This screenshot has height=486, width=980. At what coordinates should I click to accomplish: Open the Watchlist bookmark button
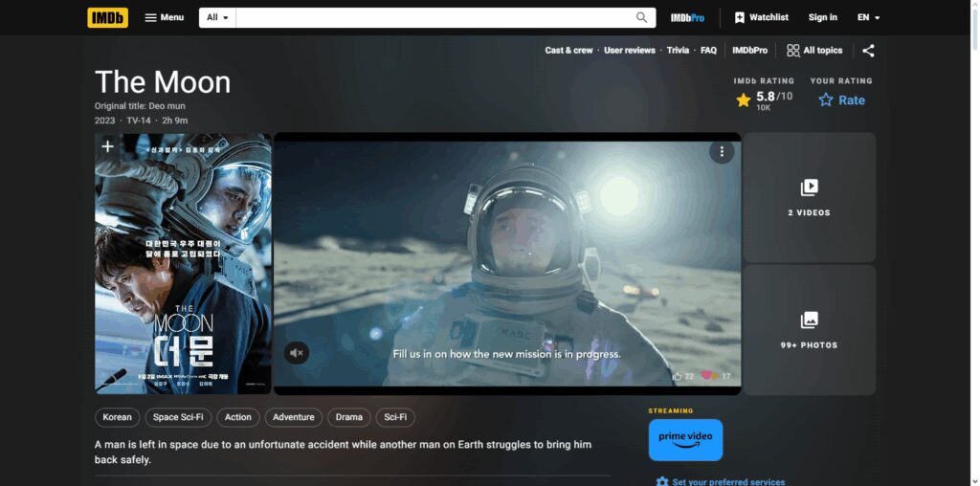761,17
